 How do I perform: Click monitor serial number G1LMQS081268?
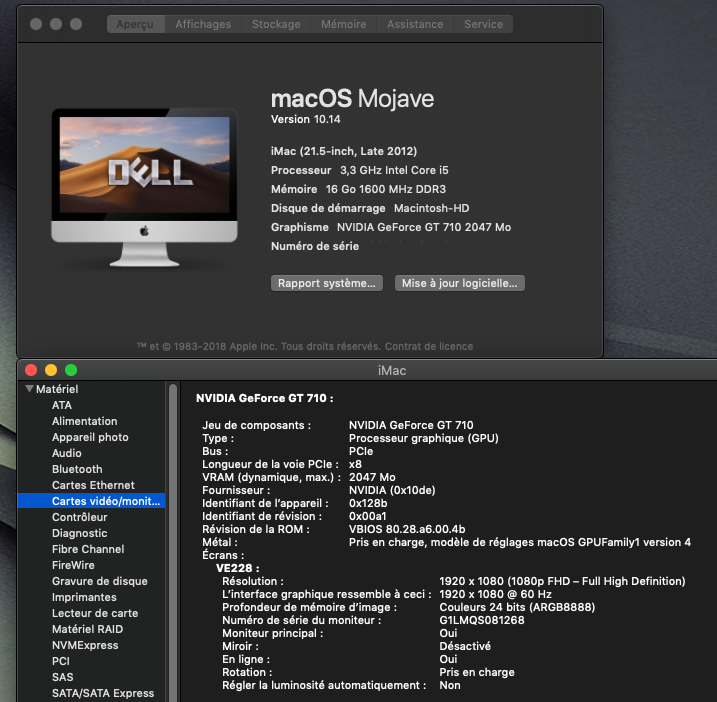pyautogui.click(x=482, y=620)
